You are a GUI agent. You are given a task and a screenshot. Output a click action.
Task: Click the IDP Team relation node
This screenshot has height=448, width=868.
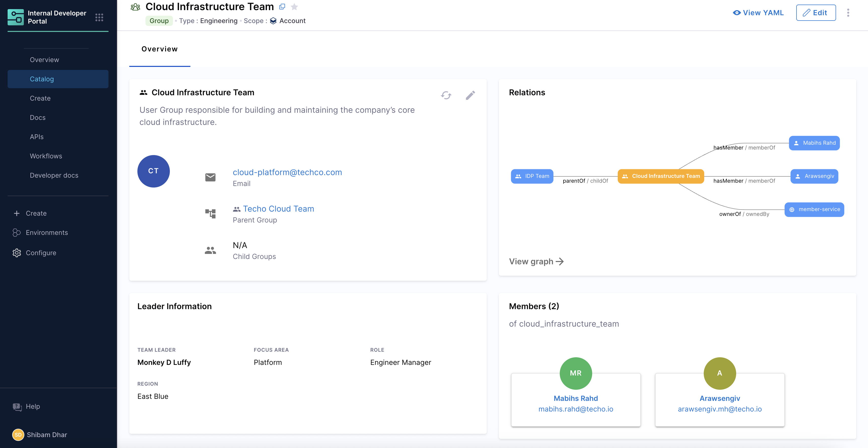(x=532, y=176)
